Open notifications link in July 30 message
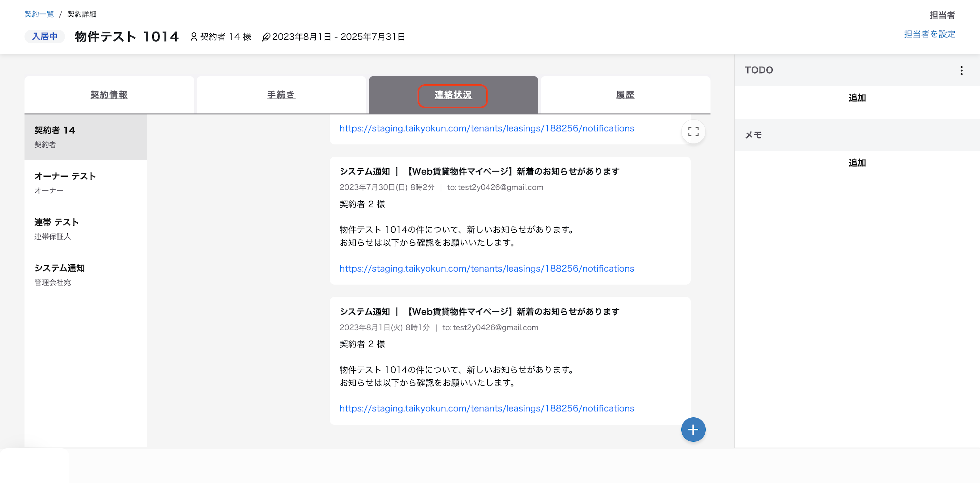980x483 pixels. pyautogui.click(x=487, y=269)
